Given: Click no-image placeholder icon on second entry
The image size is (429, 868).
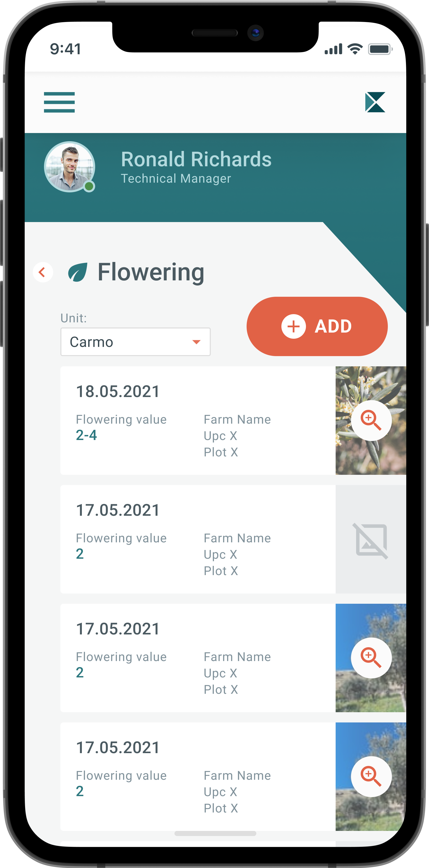Looking at the screenshot, I should coord(370,541).
